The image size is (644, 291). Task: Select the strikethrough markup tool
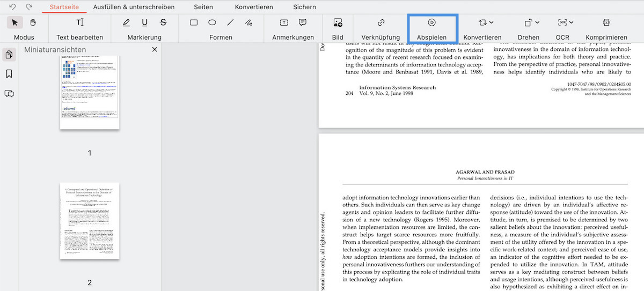pos(163,23)
